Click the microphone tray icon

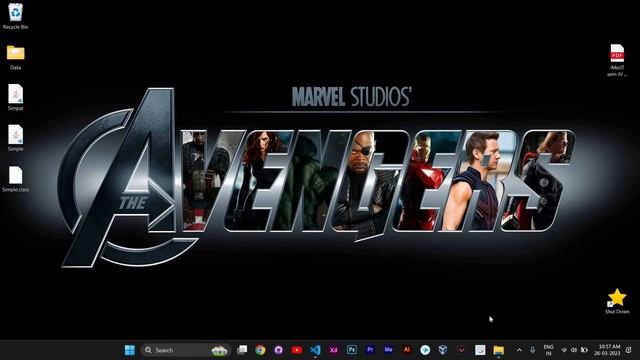pyautogui.click(x=532, y=350)
